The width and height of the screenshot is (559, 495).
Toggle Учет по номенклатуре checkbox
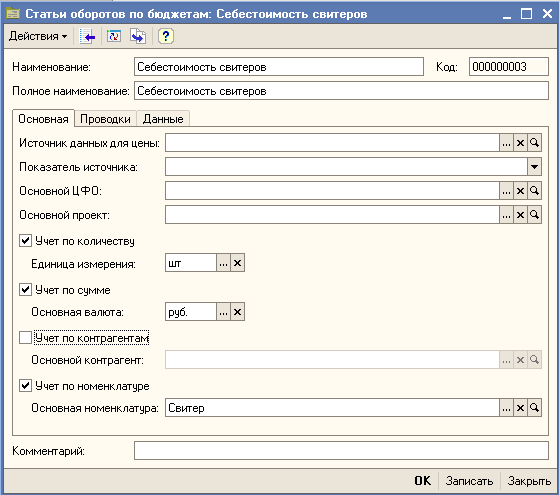[25, 386]
